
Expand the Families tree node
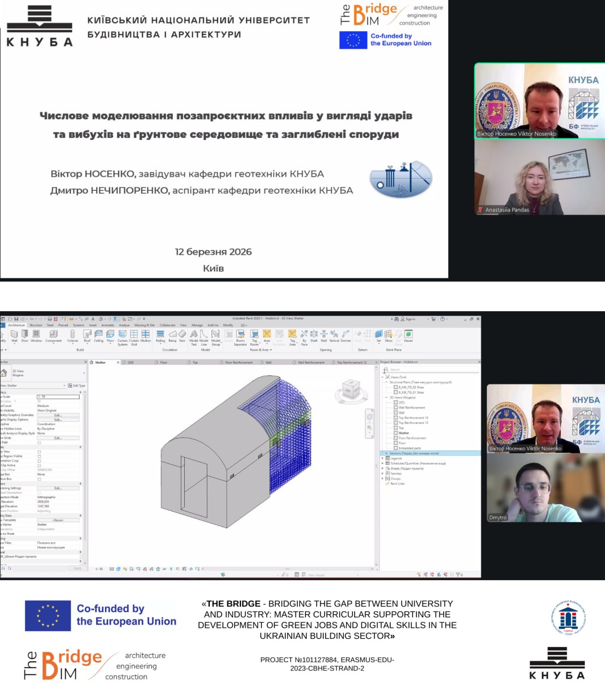click(382, 474)
